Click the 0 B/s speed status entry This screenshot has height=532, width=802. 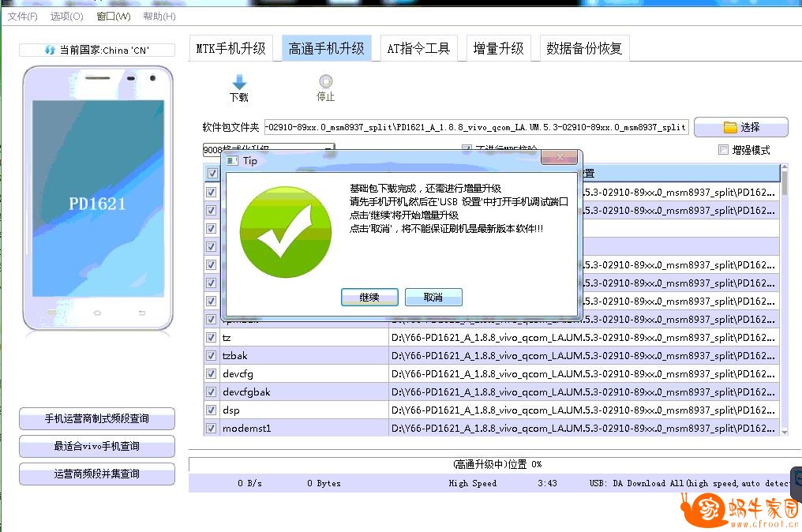(x=249, y=483)
